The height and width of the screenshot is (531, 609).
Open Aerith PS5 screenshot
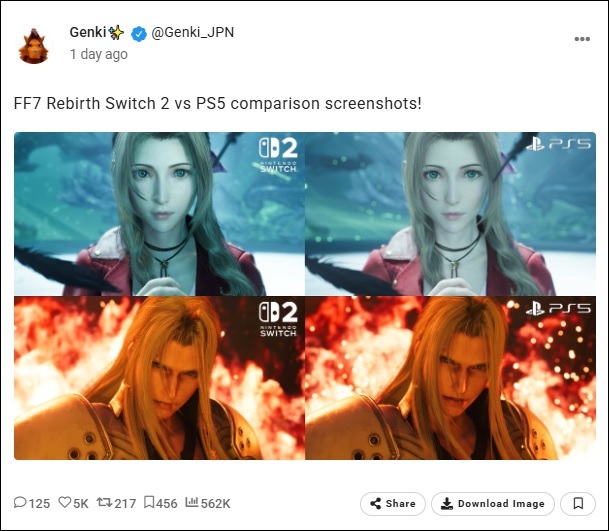451,214
